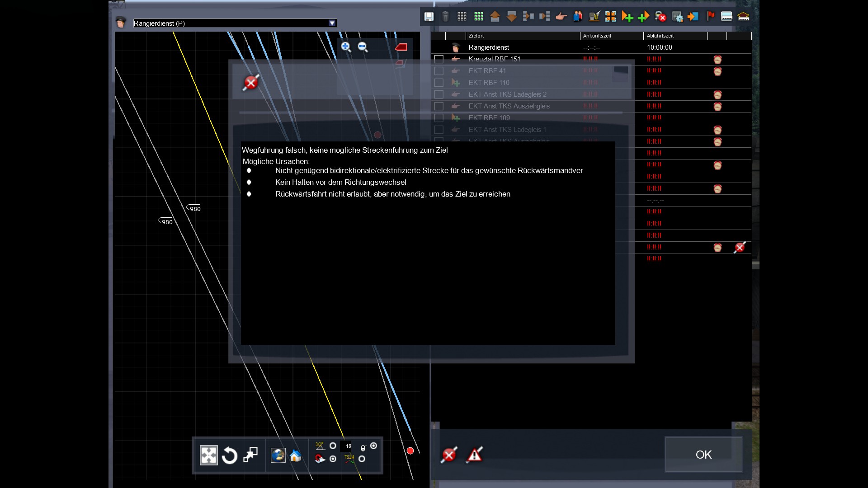Click the passengers people icon

pyautogui.click(x=577, y=17)
